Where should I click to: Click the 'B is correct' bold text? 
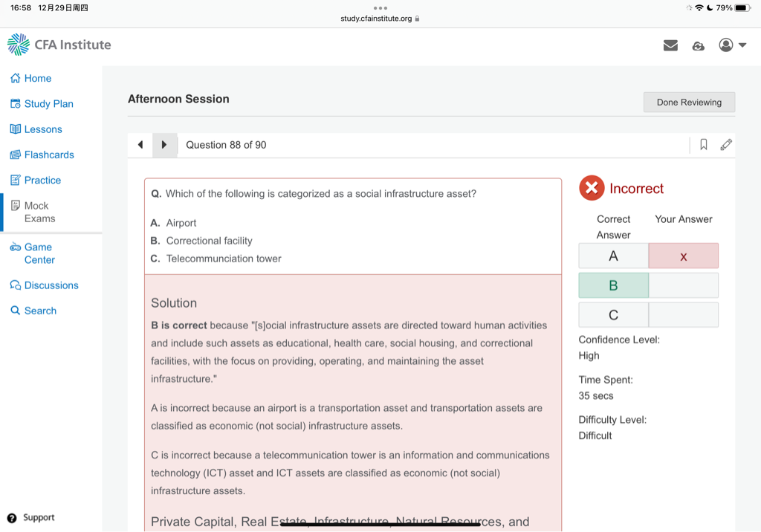pos(178,325)
